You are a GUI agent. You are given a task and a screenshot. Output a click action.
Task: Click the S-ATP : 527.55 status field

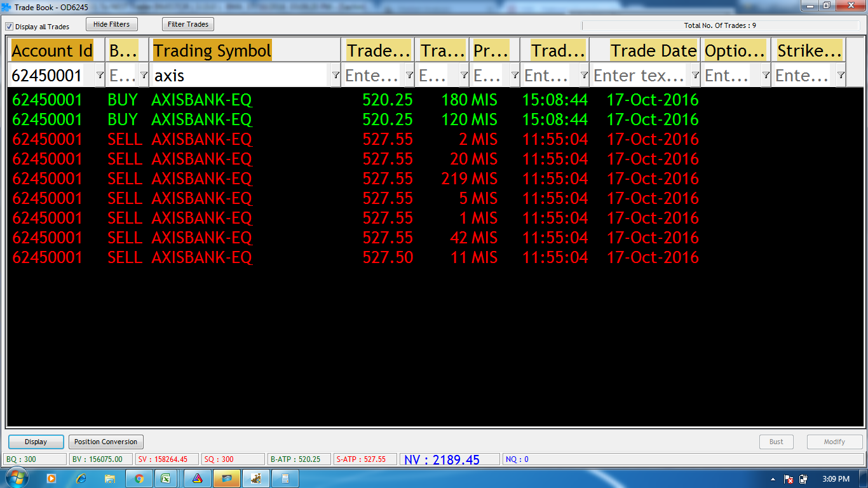365,459
